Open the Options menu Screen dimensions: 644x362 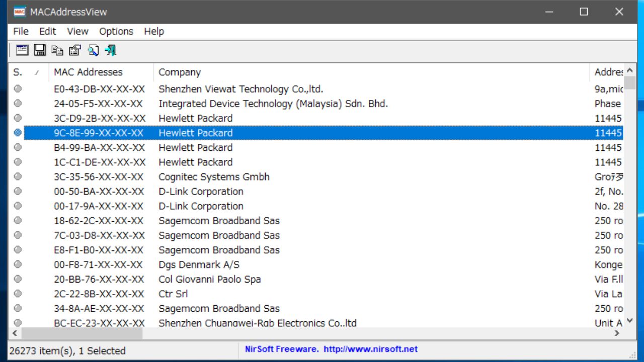(116, 31)
